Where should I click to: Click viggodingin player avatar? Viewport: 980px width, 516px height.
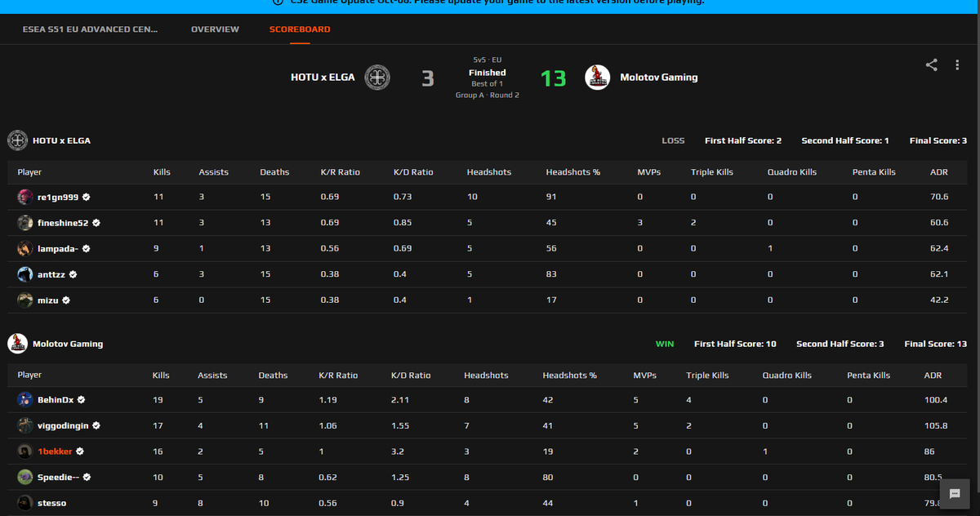[25, 425]
